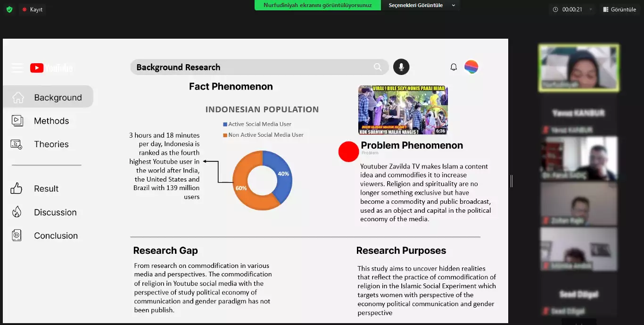Click the hamburger menu icon beside YouTube logo
This screenshot has height=325, width=644.
tap(17, 68)
